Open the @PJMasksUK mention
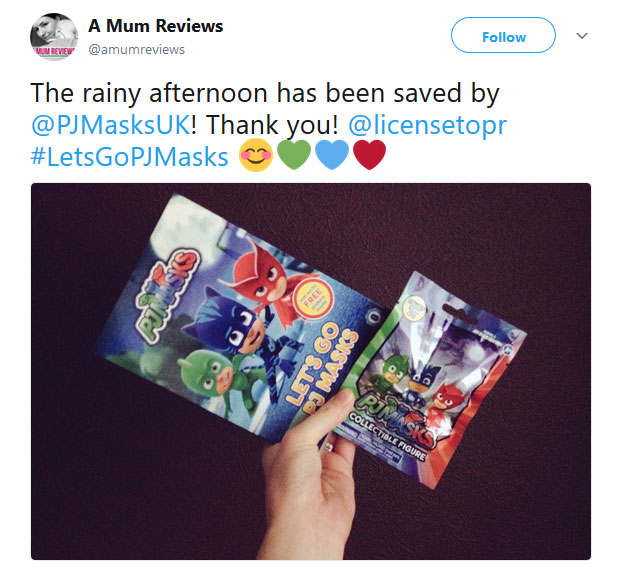This screenshot has height=572, width=620. [x=111, y=125]
